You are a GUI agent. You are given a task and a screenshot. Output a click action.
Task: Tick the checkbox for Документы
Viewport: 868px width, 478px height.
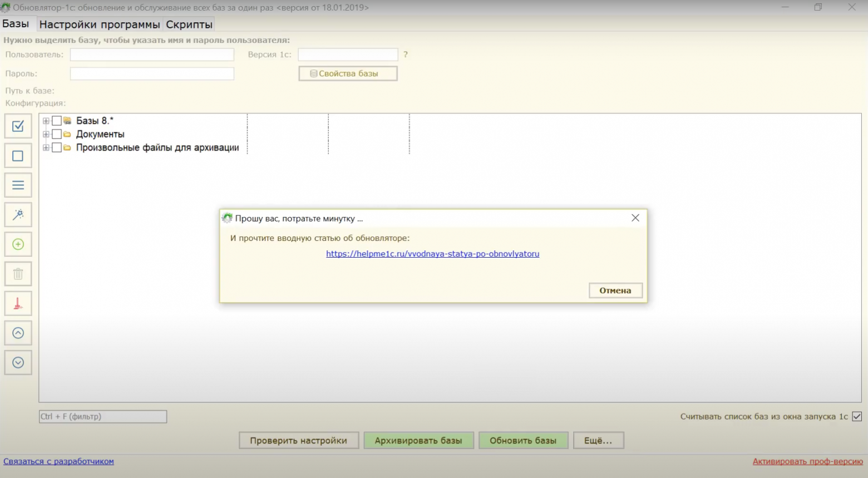[57, 134]
